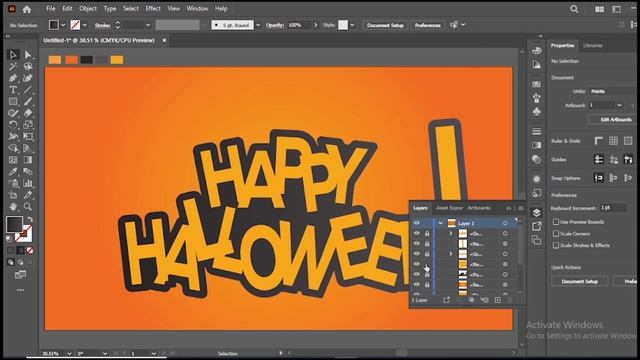Open the Object menu
Image resolution: width=640 pixels, height=360 pixels.
[88, 9]
